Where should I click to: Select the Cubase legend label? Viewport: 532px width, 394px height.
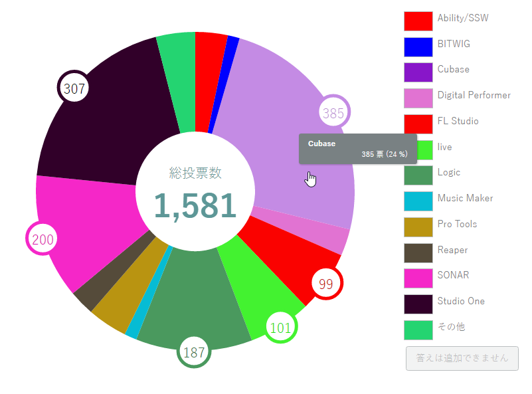[x=453, y=69]
